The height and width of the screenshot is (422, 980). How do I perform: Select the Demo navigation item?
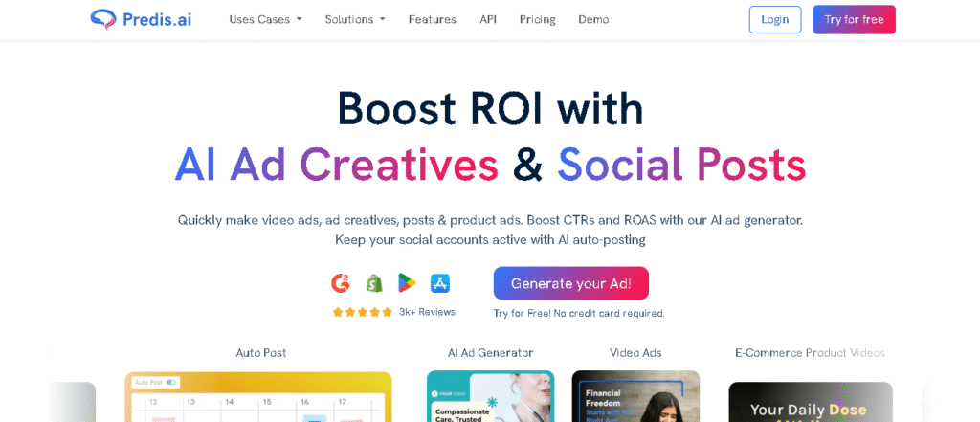coord(593,19)
